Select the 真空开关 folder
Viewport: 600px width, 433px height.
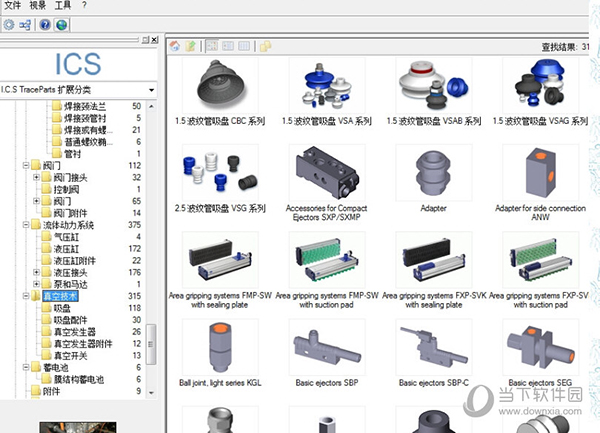coord(70,355)
